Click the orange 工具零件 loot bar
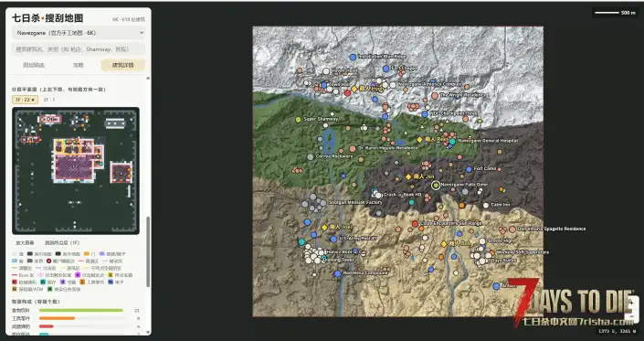644x341 pixels. click(57, 318)
